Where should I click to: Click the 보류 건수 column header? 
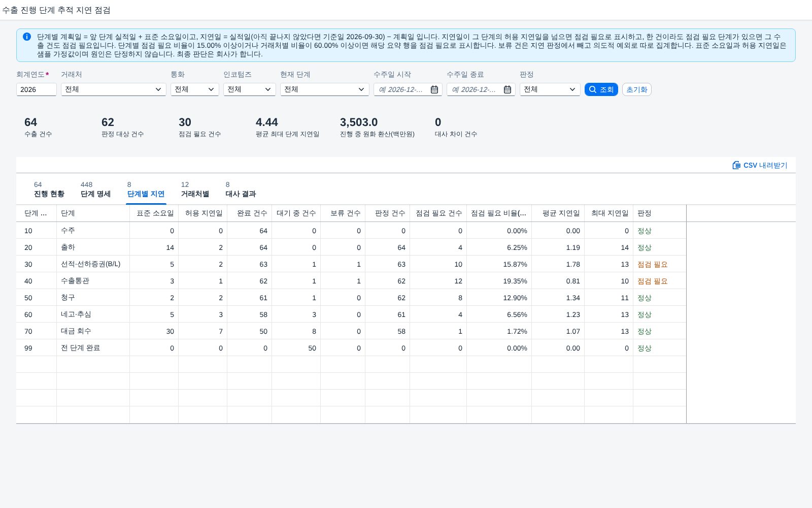click(x=343, y=213)
